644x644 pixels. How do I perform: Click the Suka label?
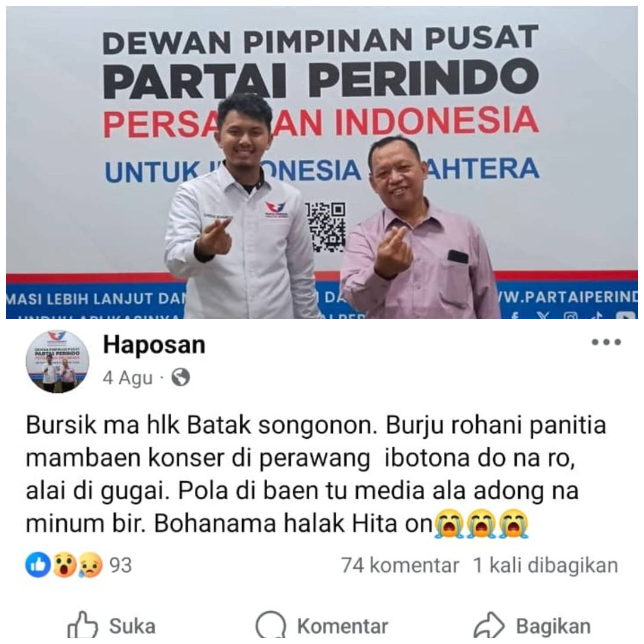click(x=132, y=626)
